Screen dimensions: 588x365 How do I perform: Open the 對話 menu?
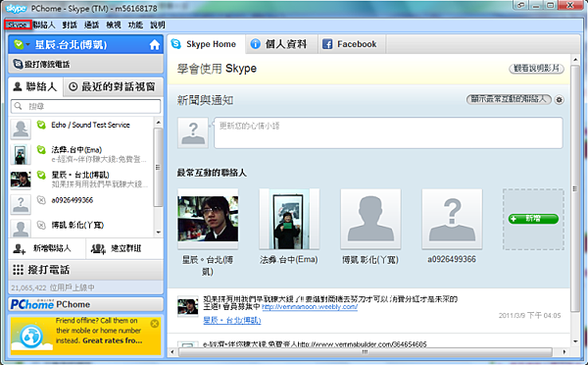coord(70,25)
